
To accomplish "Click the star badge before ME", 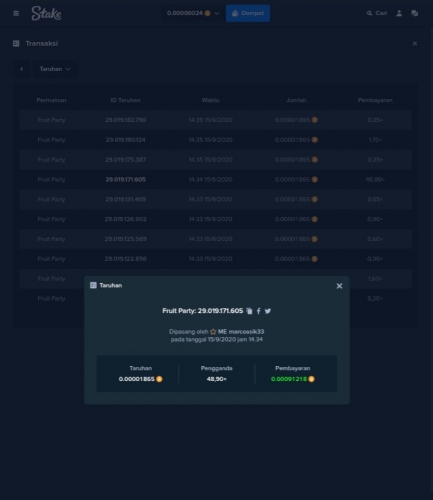I will pos(213,332).
